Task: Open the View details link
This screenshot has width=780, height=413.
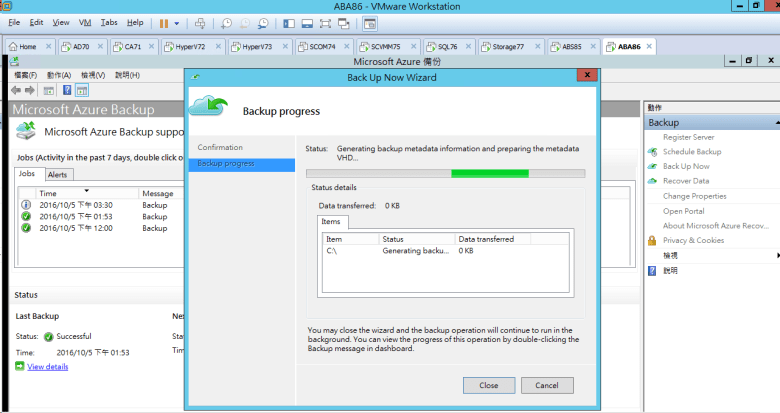Action: (x=47, y=367)
